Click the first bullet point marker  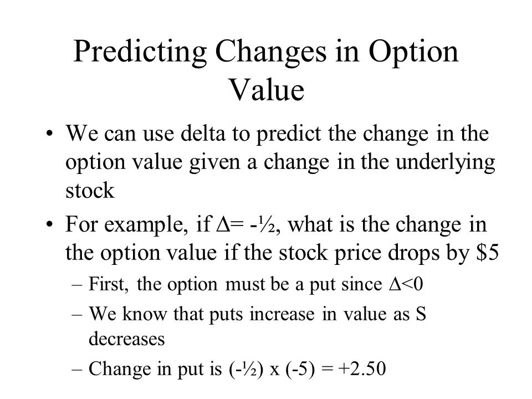[49, 134]
